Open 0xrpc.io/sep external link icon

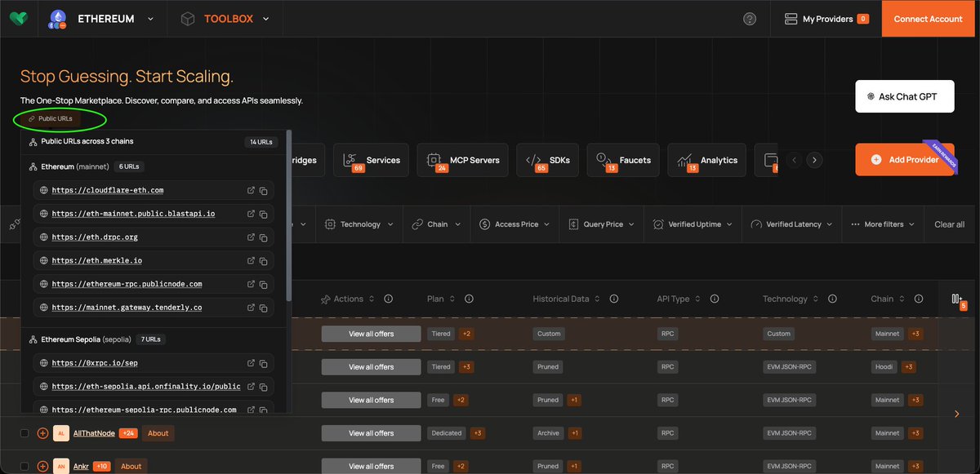(x=251, y=363)
